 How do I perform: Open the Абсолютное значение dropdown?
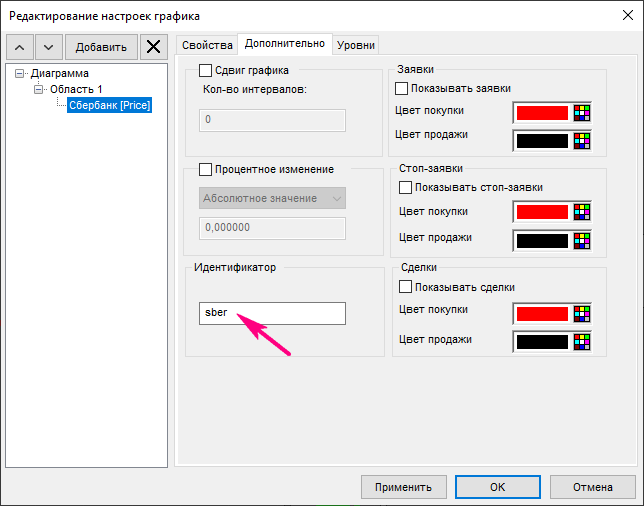tap(273, 198)
